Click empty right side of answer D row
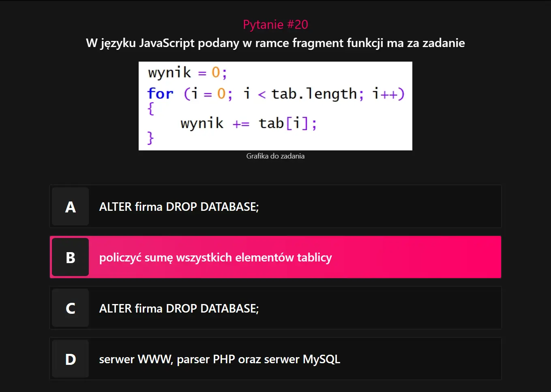This screenshot has width=551, height=392. tap(426, 359)
